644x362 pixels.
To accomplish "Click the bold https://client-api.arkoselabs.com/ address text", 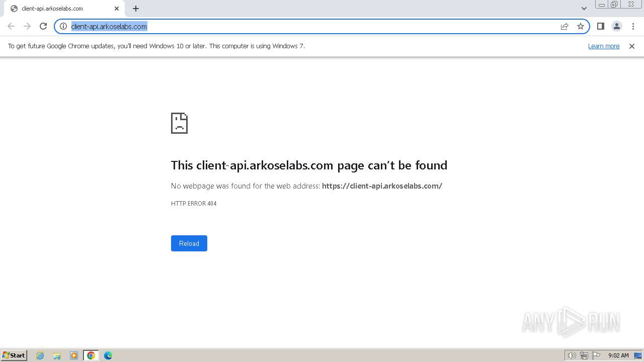I will click(x=382, y=186).
